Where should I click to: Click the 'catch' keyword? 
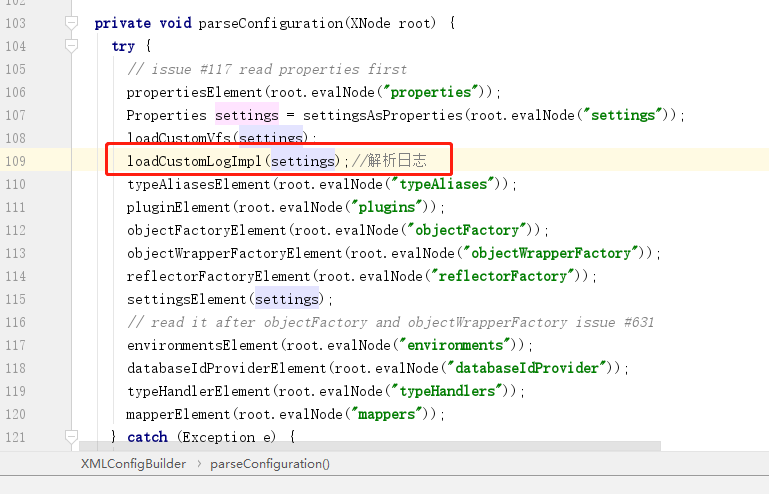click(x=147, y=437)
